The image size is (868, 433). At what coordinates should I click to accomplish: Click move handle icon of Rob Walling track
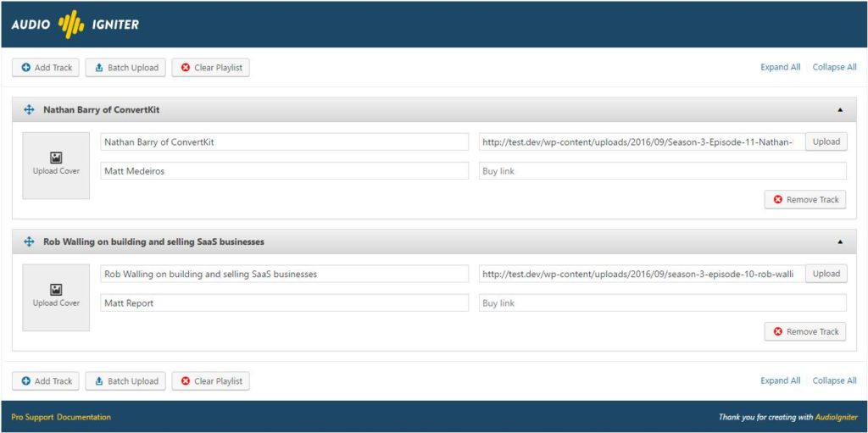29,241
